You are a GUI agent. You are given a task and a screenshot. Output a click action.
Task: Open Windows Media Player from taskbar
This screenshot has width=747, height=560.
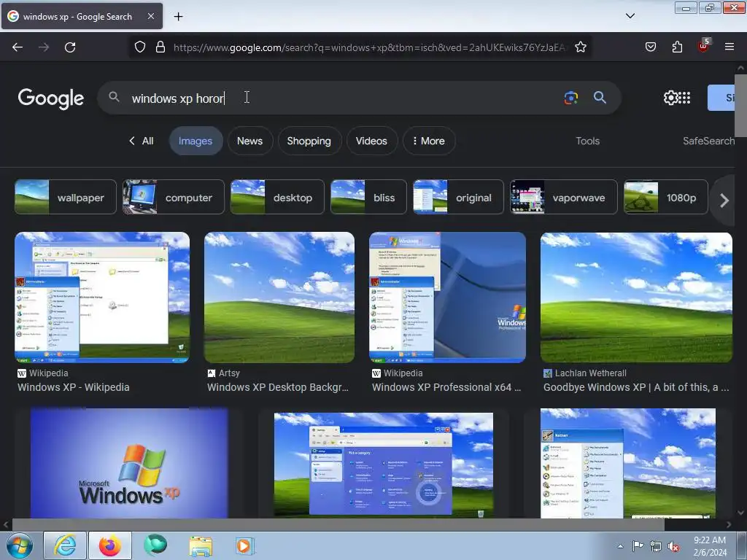(x=245, y=545)
